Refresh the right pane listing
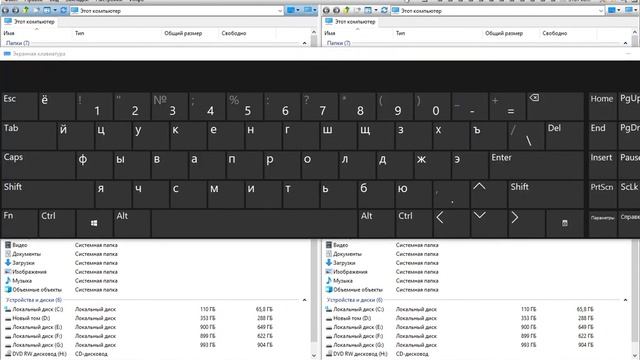The height and width of the screenshot is (360, 640). [x=384, y=10]
